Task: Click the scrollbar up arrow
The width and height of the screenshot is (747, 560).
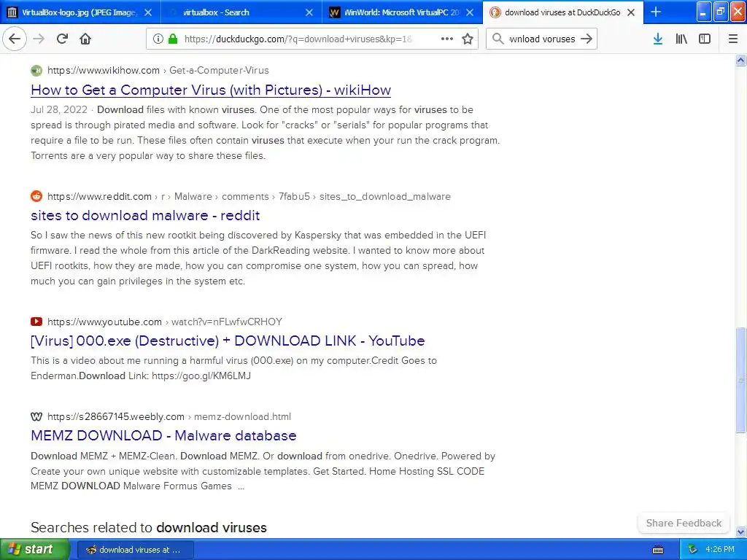Action: (x=740, y=61)
